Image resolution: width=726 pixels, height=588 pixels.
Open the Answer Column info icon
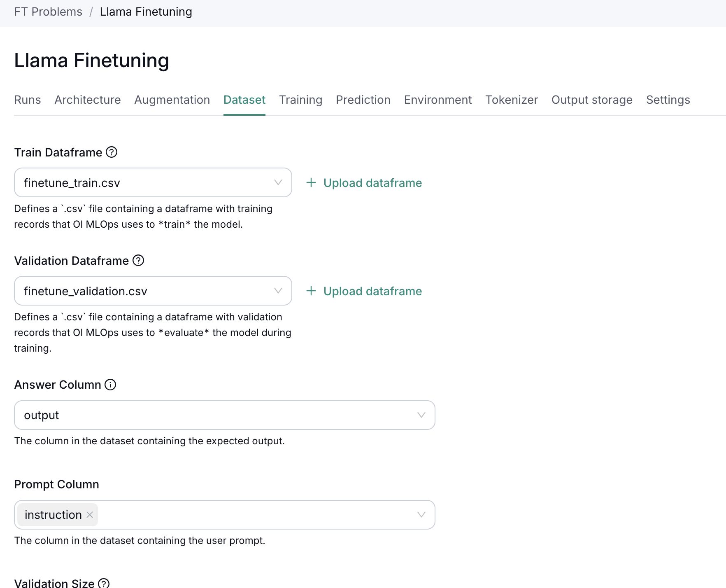110,385
